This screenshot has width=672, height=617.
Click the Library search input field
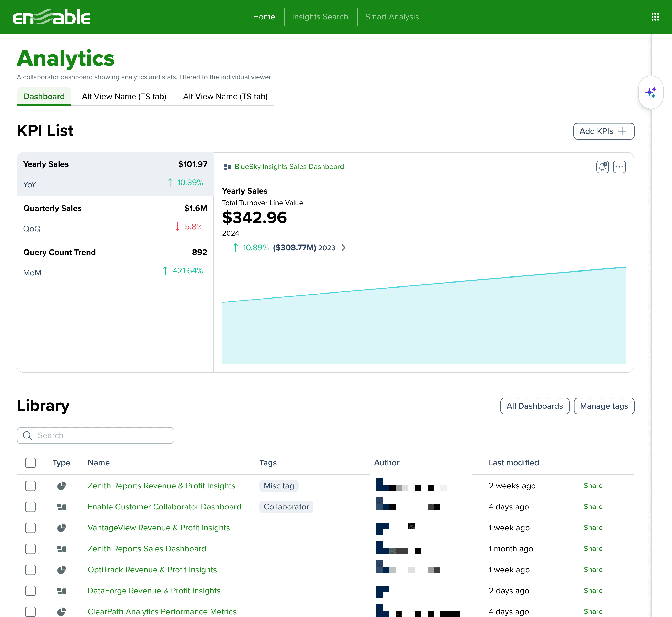click(96, 435)
